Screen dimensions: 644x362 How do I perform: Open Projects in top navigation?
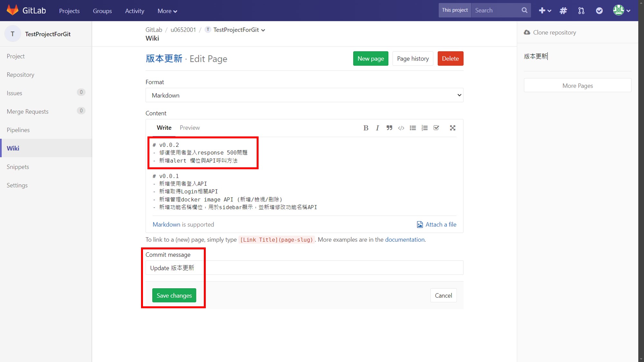point(69,11)
